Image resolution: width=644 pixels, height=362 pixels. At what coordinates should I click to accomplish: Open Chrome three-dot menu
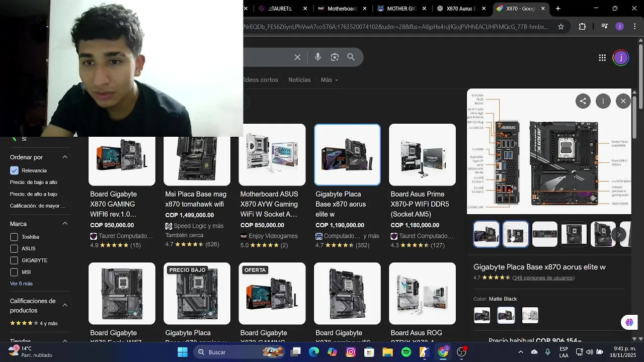tap(635, 27)
